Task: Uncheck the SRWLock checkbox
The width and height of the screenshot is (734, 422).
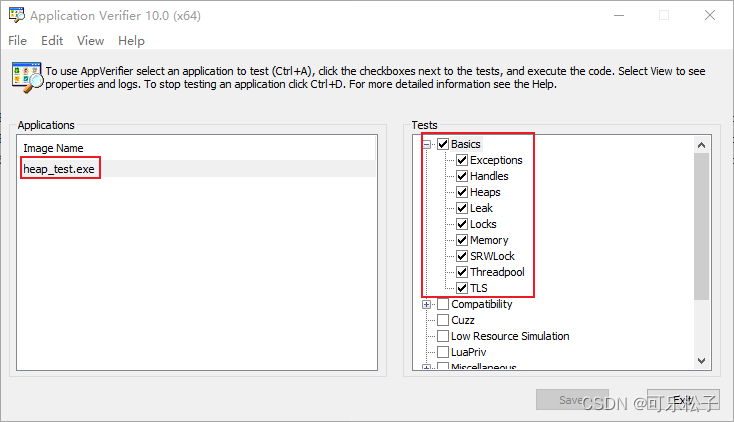Action: tap(462, 256)
